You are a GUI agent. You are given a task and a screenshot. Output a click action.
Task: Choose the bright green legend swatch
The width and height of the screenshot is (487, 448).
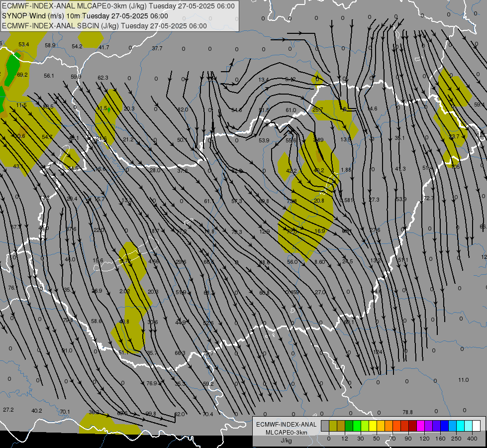click(x=357, y=426)
